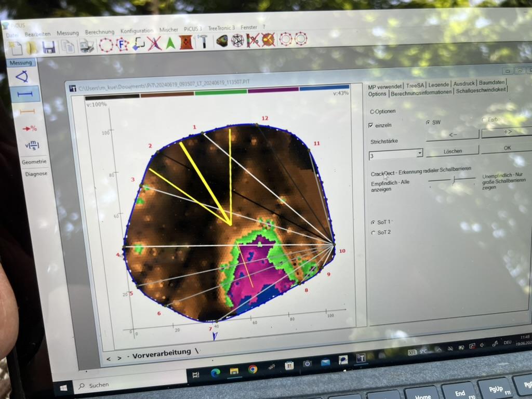Click the CrackDect sensitivity slider handle
Viewport: 532px width, 399px height.
pos(453,179)
